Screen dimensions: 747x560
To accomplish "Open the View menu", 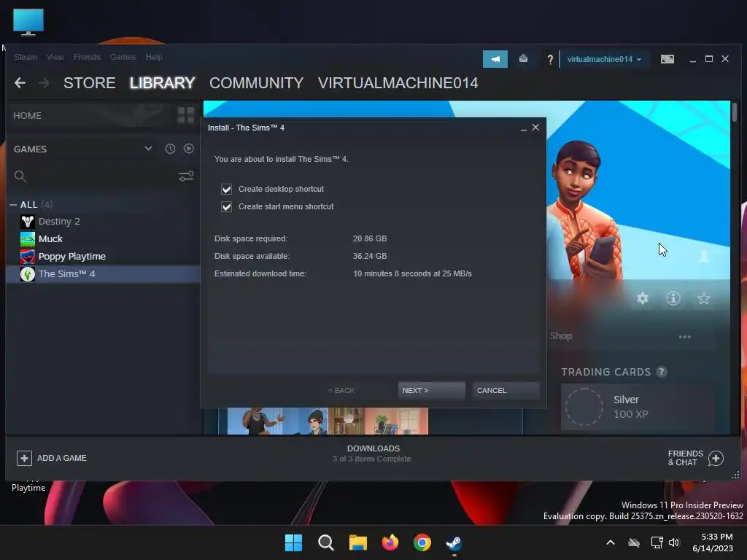I will click(55, 57).
